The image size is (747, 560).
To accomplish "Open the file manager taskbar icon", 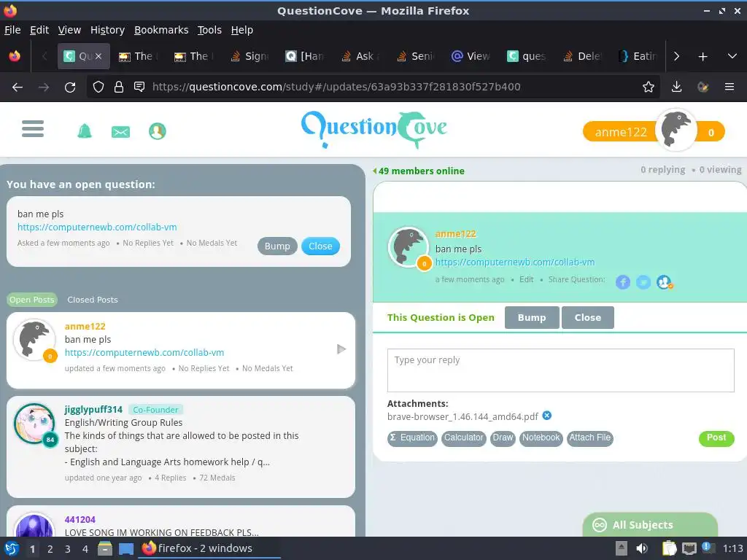I will click(x=105, y=548).
